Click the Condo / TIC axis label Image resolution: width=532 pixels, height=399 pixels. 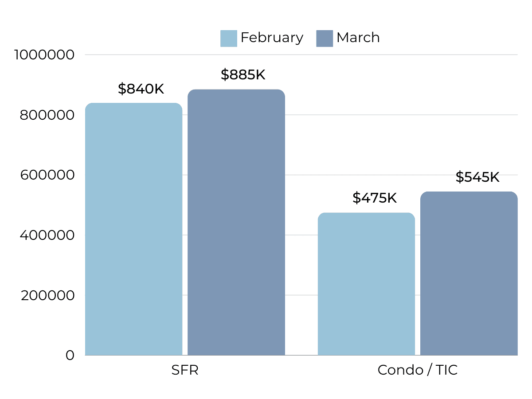click(x=417, y=370)
